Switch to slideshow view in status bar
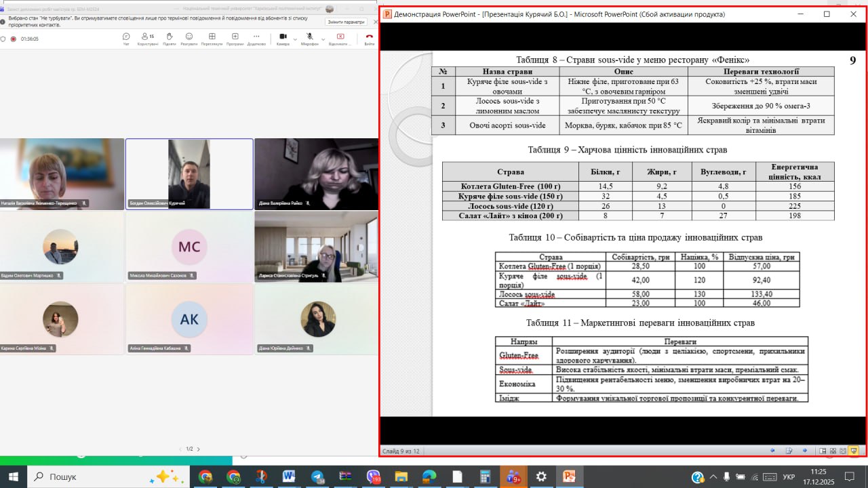Image resolution: width=868 pixels, height=488 pixels. pyautogui.click(x=854, y=451)
